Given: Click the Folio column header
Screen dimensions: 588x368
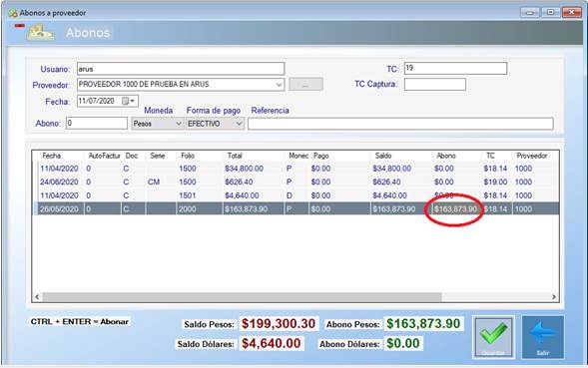Looking at the screenshot, I should point(188,156).
